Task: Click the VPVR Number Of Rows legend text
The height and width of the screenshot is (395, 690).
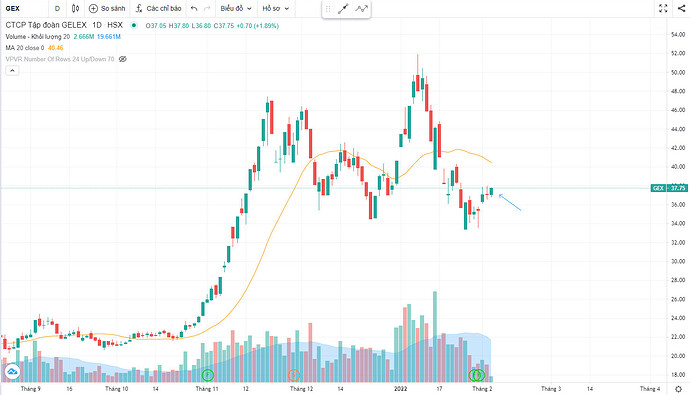Action: click(x=60, y=59)
